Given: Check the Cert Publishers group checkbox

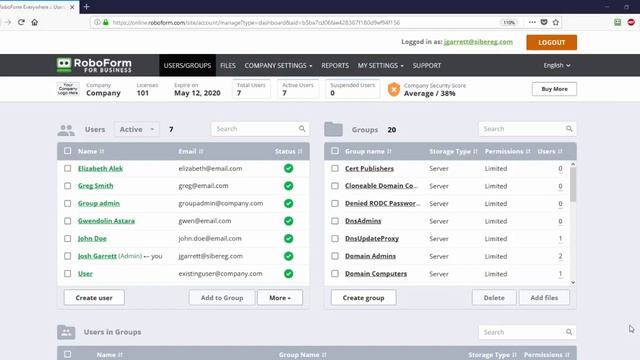Looking at the screenshot, I should point(335,168).
